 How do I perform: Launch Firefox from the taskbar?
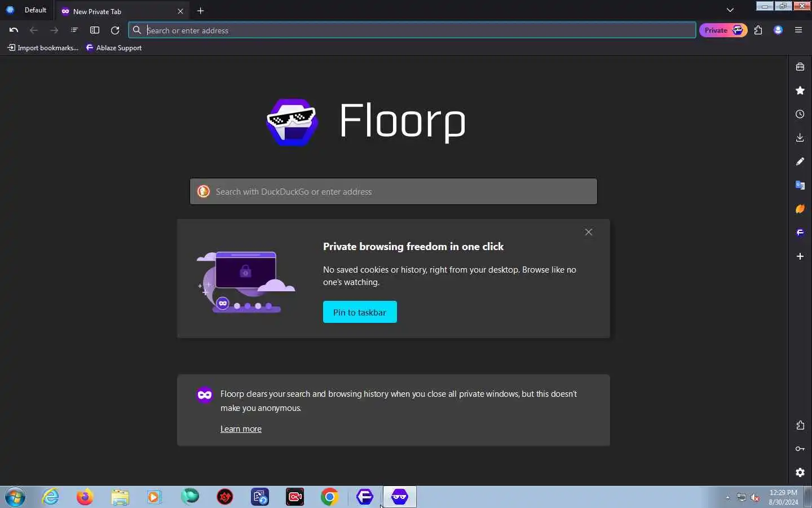(85, 497)
